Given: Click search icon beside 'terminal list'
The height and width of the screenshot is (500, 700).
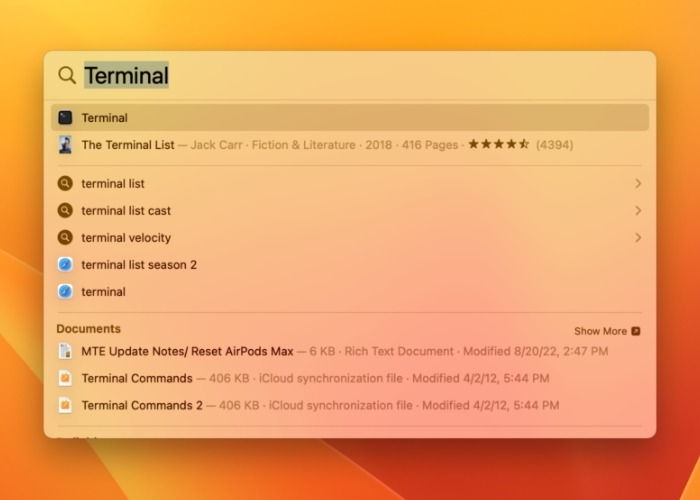Looking at the screenshot, I should (65, 183).
